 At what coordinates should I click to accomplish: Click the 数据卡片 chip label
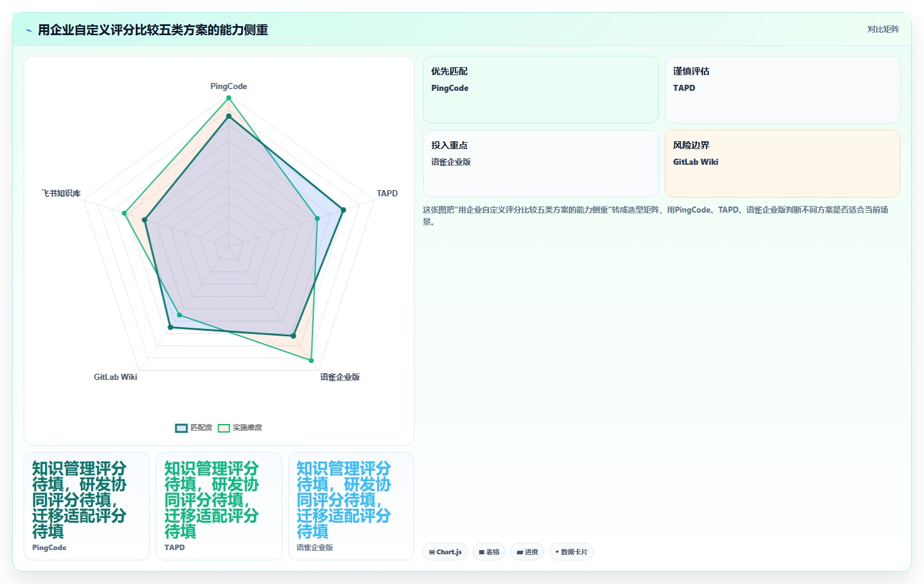pos(574,552)
